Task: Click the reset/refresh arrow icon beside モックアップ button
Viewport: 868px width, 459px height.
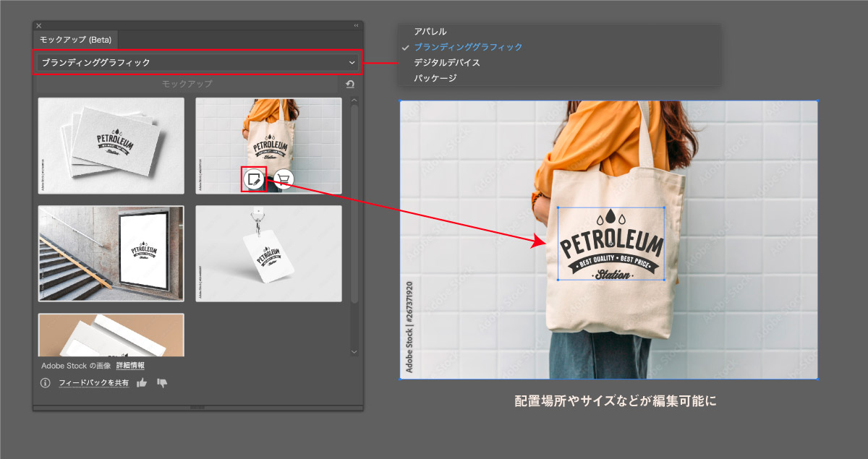Action: (350, 85)
